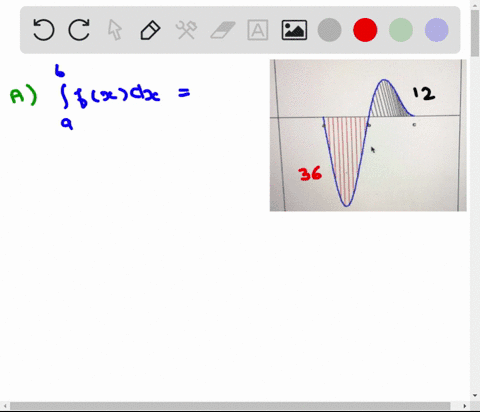Click the horizontal scrollbar thumb
This screenshot has height=412, width=480.
pyautogui.click(x=230, y=406)
